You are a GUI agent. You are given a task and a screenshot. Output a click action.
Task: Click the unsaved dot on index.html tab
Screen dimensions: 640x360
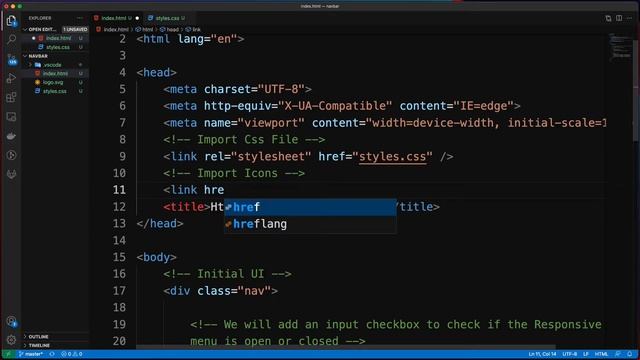click(x=137, y=18)
